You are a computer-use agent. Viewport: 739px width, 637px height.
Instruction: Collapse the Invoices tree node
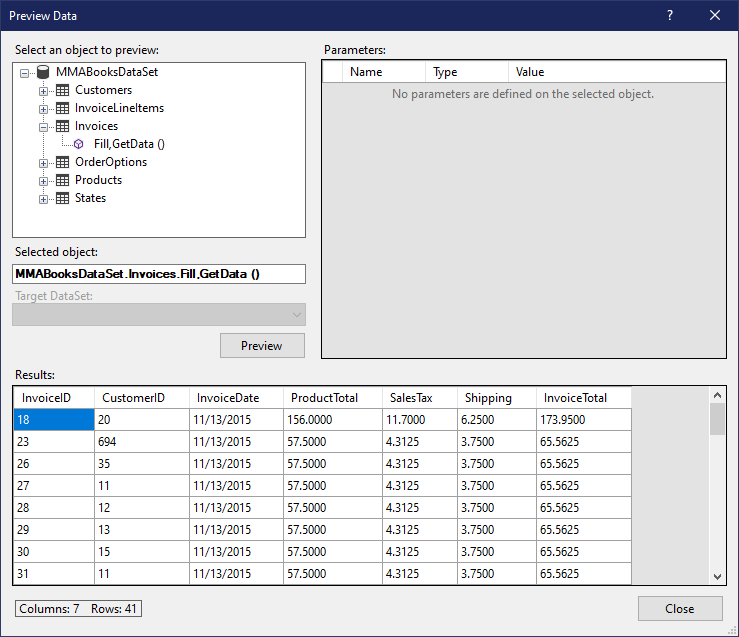[43, 127]
